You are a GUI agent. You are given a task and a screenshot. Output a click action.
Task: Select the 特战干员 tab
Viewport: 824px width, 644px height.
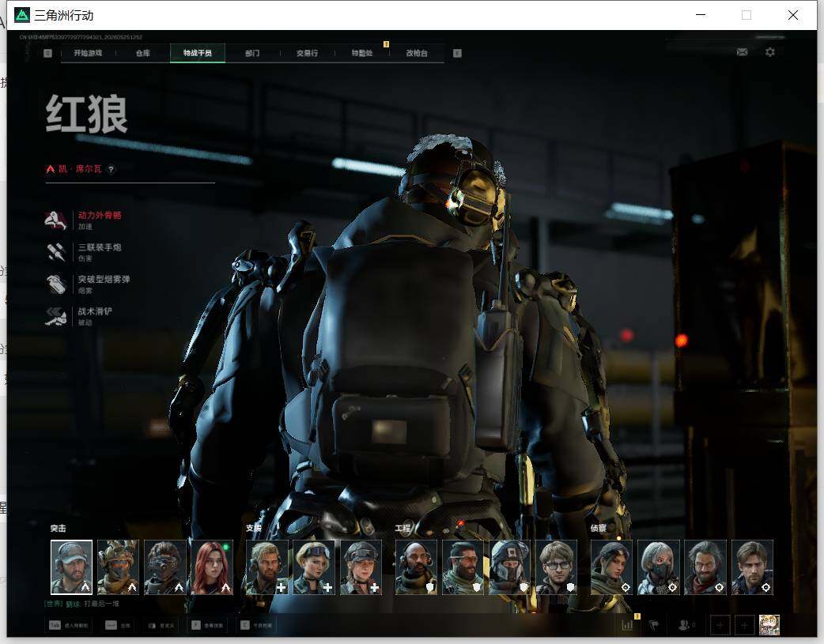(x=198, y=53)
